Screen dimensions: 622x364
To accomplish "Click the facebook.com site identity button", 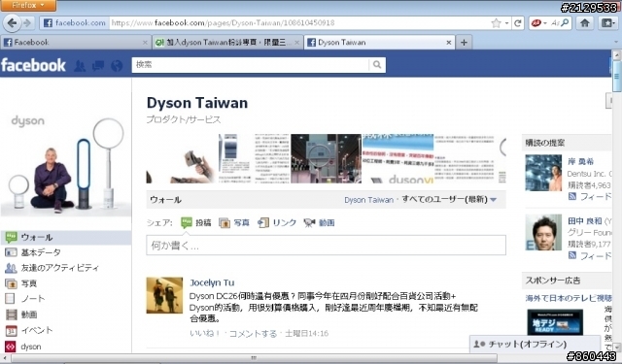I will click(74, 23).
